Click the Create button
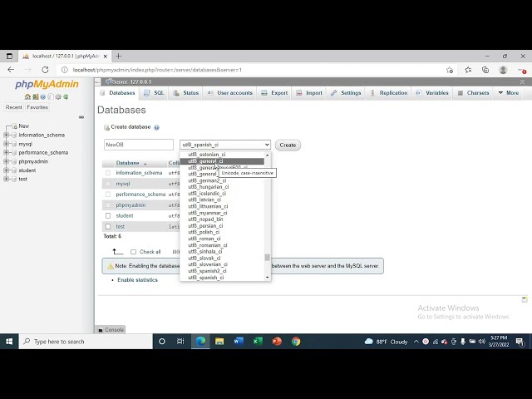The height and width of the screenshot is (399, 532). (x=288, y=145)
